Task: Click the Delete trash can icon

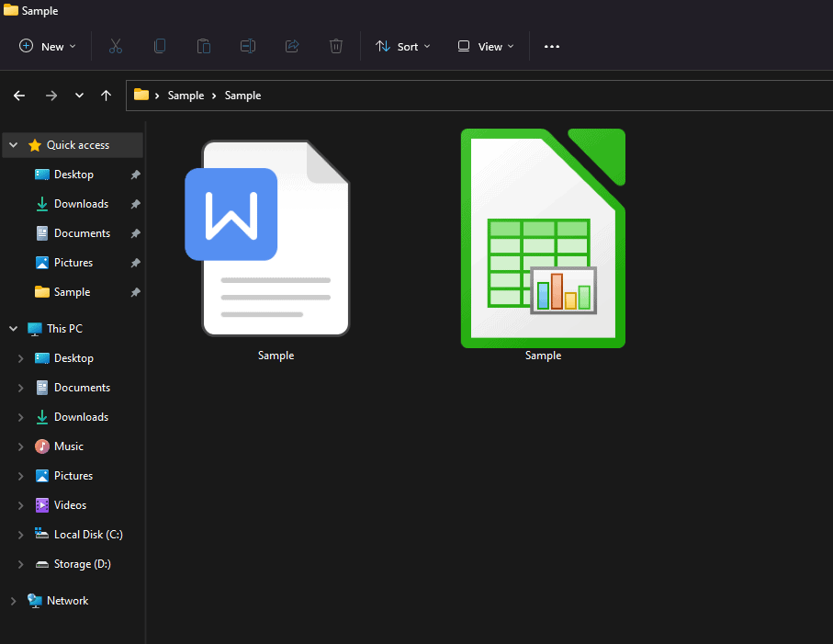Action: 336,46
